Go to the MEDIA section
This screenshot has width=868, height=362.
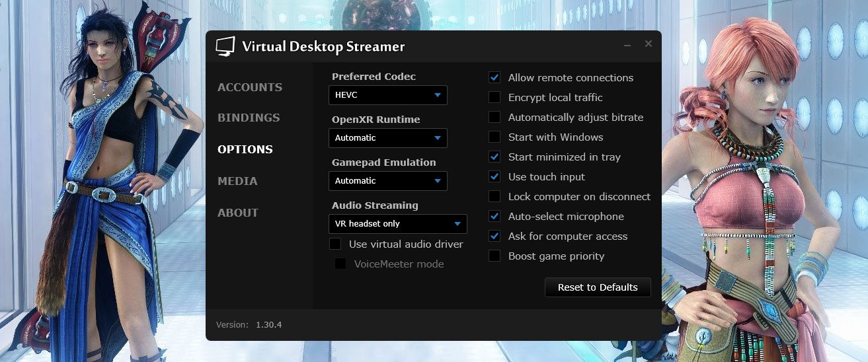(237, 181)
